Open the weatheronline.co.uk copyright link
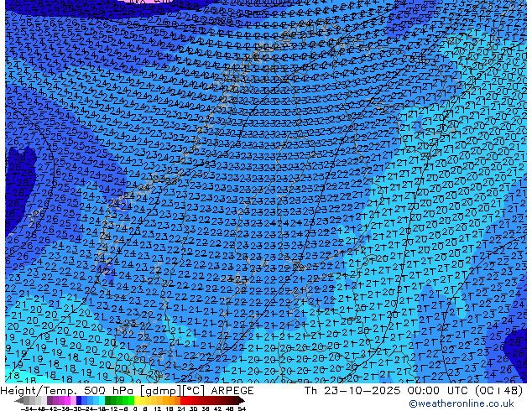 tap(461, 403)
